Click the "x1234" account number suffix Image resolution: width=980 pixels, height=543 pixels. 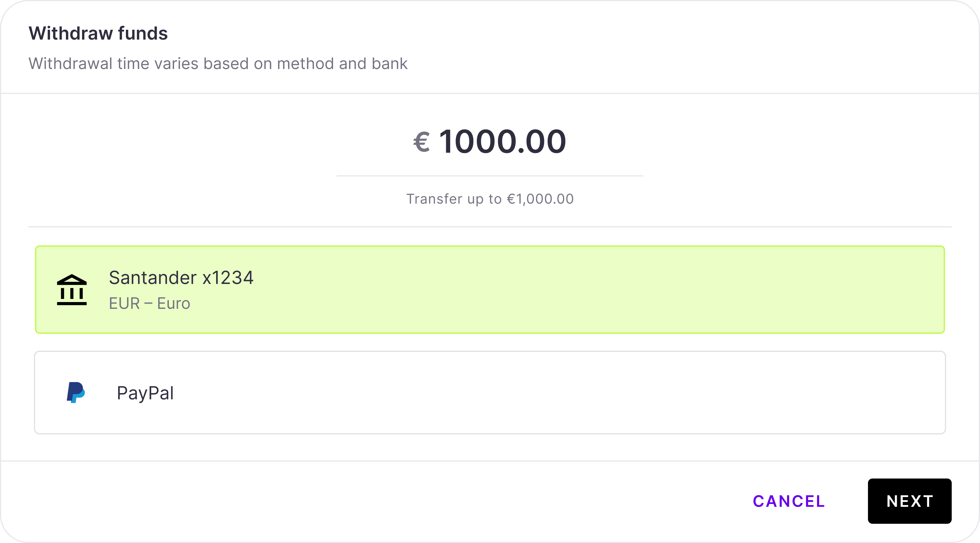(x=228, y=278)
